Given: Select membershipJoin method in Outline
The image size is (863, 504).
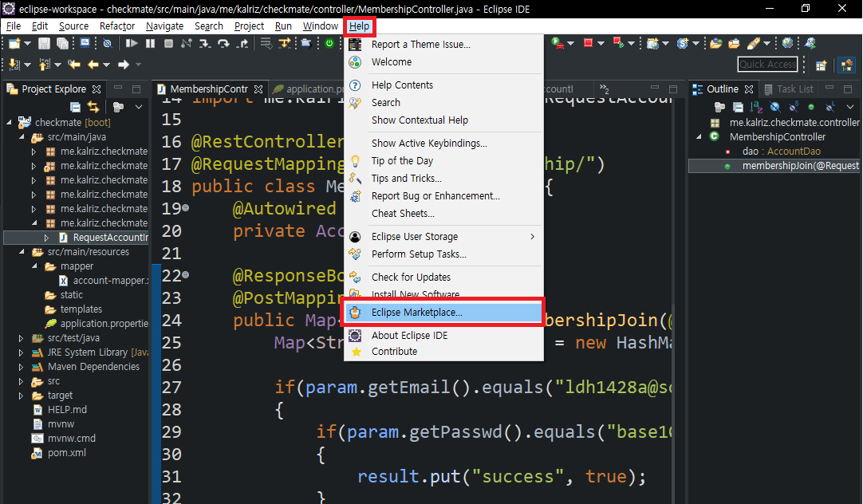Looking at the screenshot, I should click(x=774, y=166).
